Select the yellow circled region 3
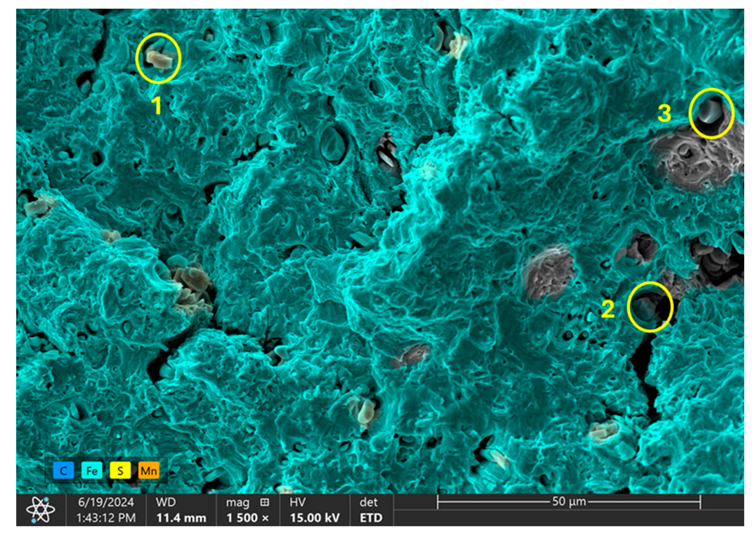The width and height of the screenshot is (756, 538). coord(711,113)
